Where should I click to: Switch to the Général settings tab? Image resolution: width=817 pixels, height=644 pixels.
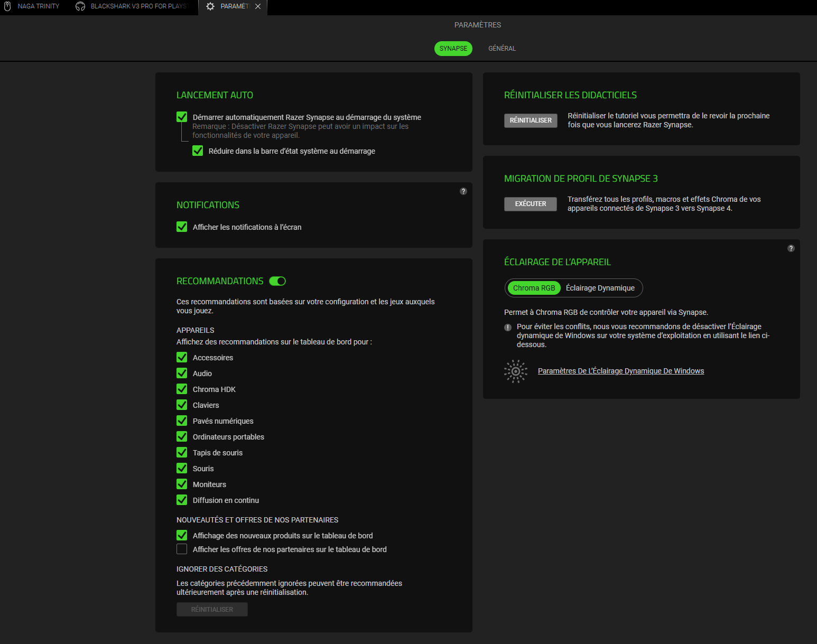point(502,49)
